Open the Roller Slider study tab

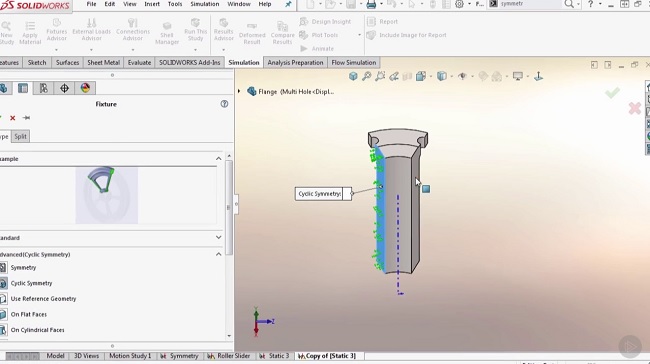(x=228, y=356)
